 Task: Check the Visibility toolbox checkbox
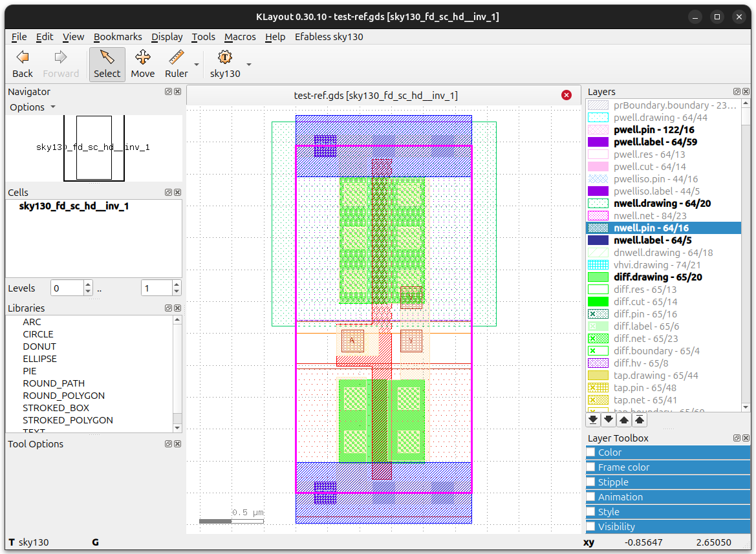590,527
